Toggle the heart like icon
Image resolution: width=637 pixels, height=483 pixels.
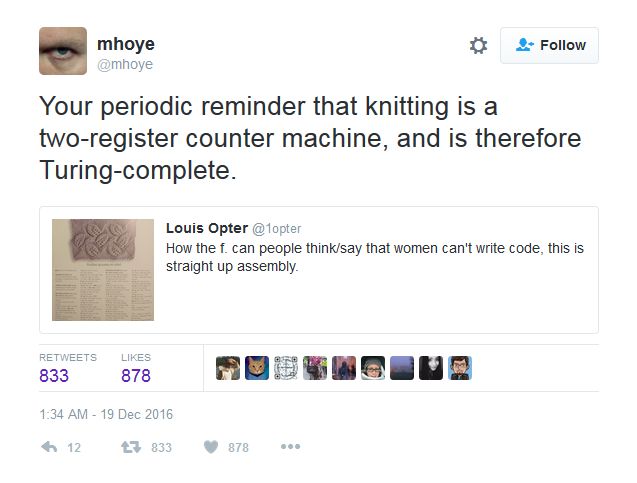210,447
